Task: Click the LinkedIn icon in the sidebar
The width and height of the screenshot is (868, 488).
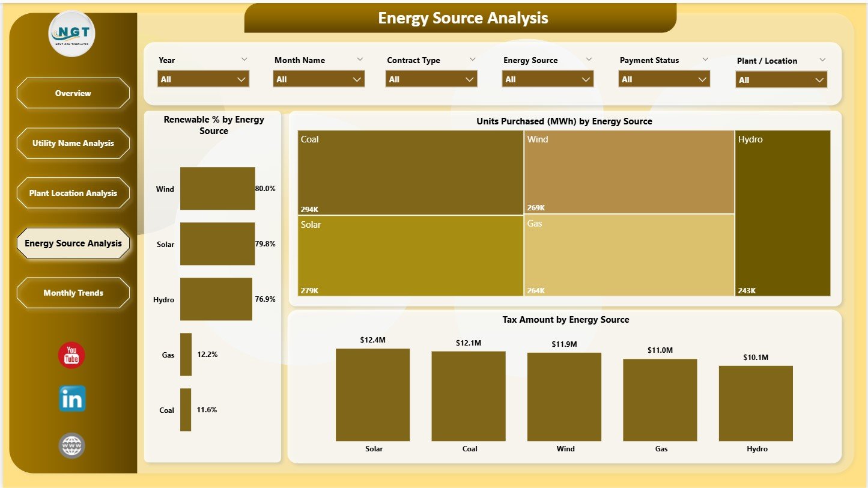Action: 71,398
